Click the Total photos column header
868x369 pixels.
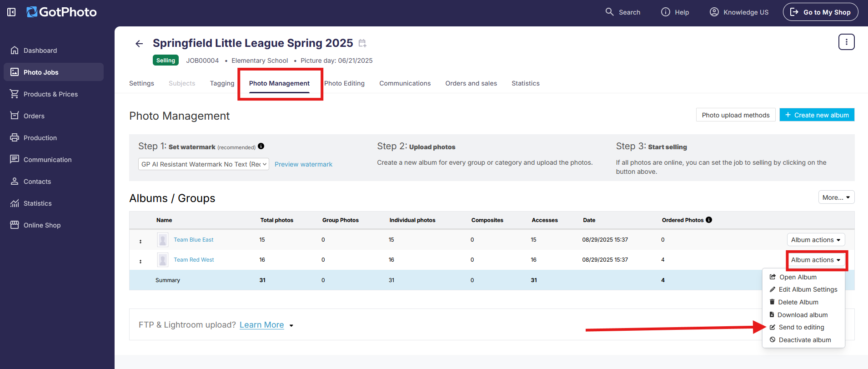[x=276, y=220]
